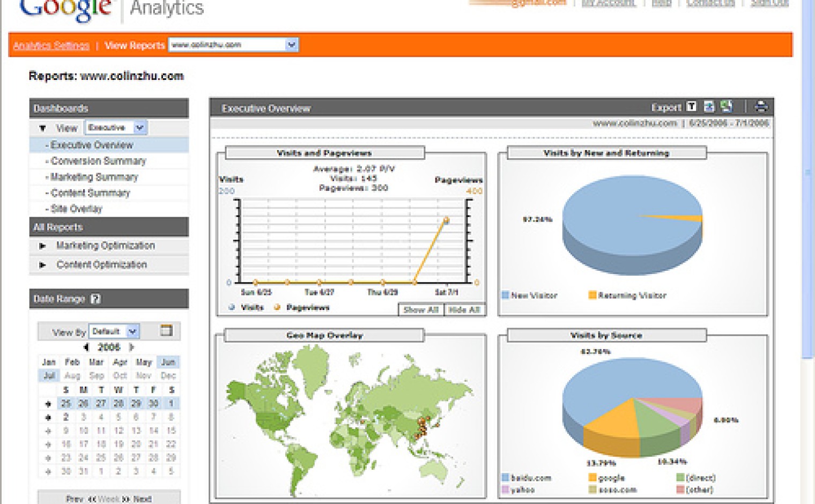Select the Jun month cell

pos(168,362)
